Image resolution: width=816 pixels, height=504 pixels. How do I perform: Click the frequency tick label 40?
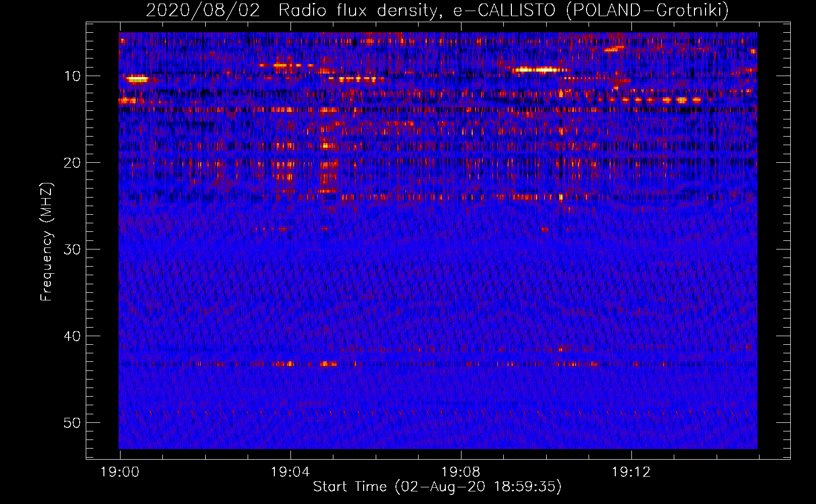click(x=73, y=336)
